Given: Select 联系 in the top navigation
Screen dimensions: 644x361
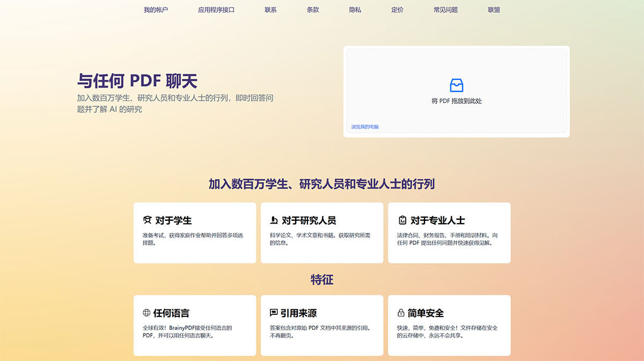Looking at the screenshot, I should click(x=270, y=9).
